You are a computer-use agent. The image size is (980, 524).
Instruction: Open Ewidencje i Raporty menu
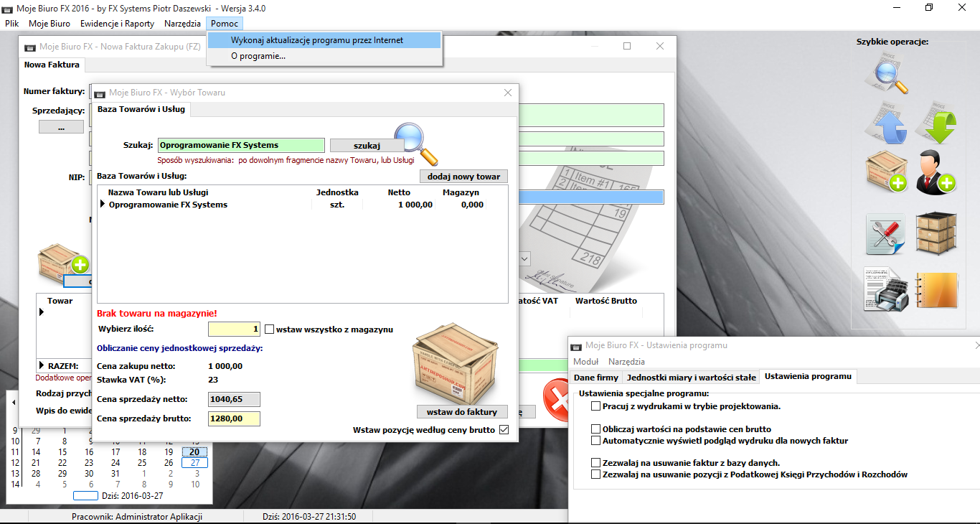tap(117, 24)
